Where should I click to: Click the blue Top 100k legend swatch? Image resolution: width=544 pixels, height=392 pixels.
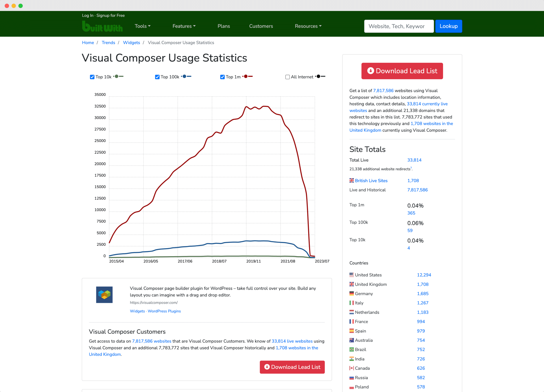[x=186, y=77]
